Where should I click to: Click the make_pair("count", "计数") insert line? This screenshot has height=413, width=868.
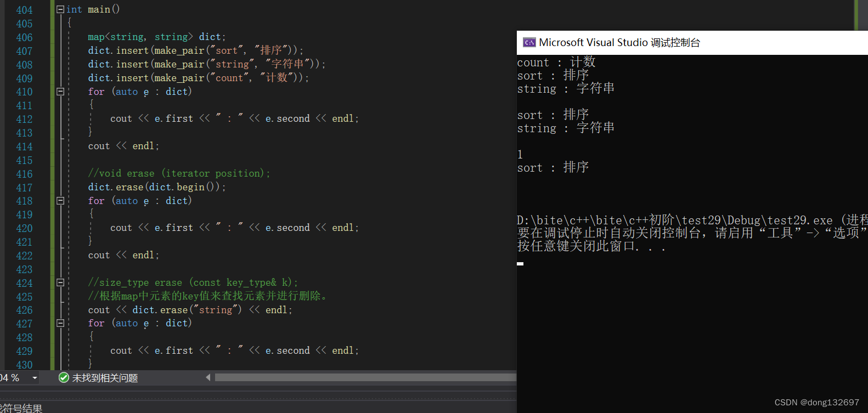tap(199, 78)
